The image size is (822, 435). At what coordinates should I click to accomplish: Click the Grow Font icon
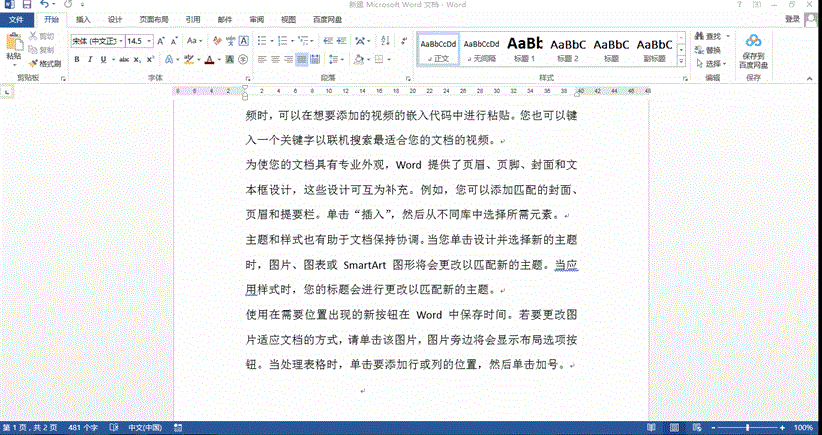coord(163,41)
